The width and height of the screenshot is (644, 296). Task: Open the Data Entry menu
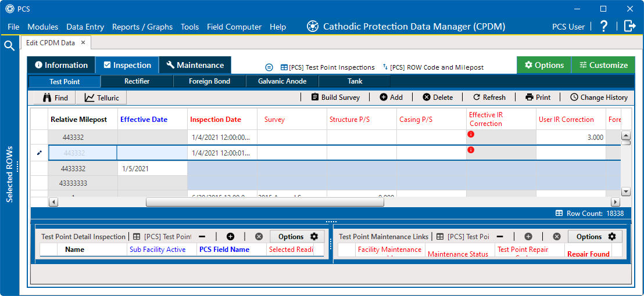(x=85, y=27)
